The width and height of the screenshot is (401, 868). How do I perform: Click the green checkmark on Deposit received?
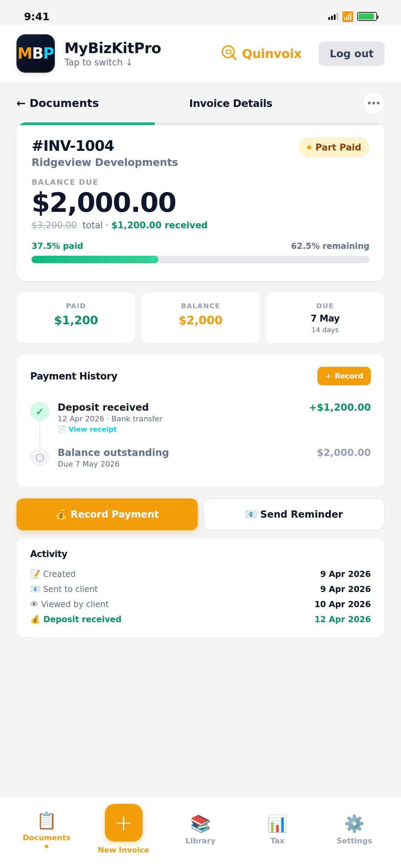39,411
